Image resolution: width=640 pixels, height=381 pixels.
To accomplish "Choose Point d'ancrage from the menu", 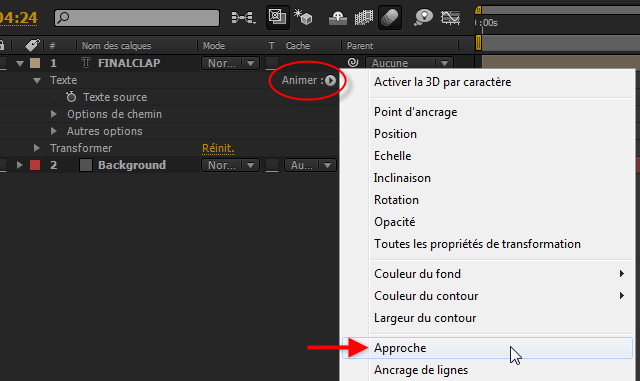I will 416,112.
